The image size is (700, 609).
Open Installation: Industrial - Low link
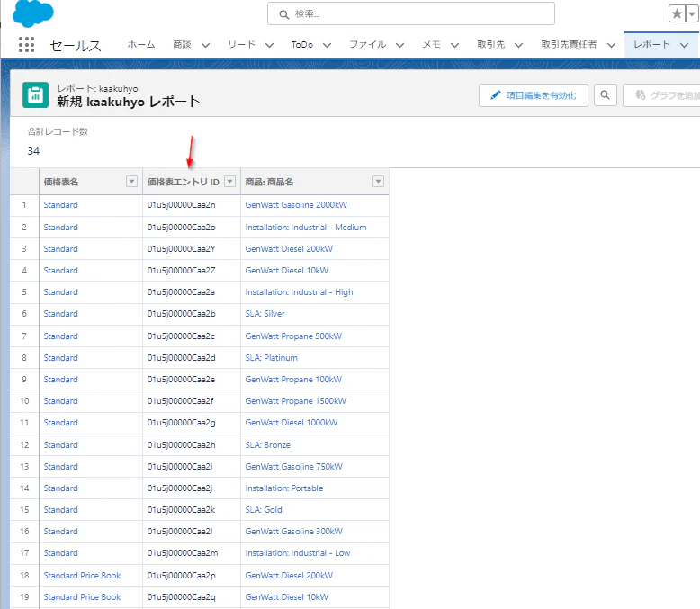coord(298,553)
